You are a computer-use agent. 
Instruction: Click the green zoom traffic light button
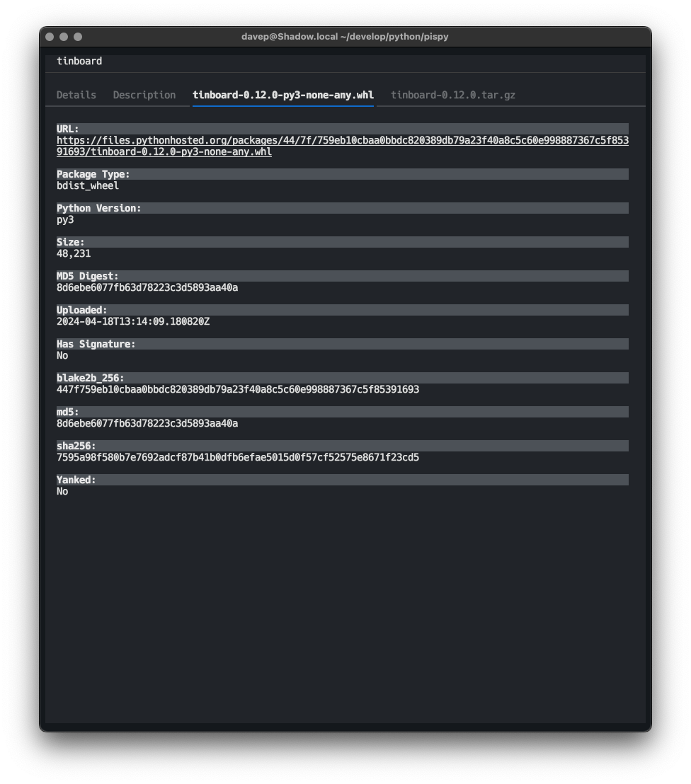pyautogui.click(x=78, y=36)
